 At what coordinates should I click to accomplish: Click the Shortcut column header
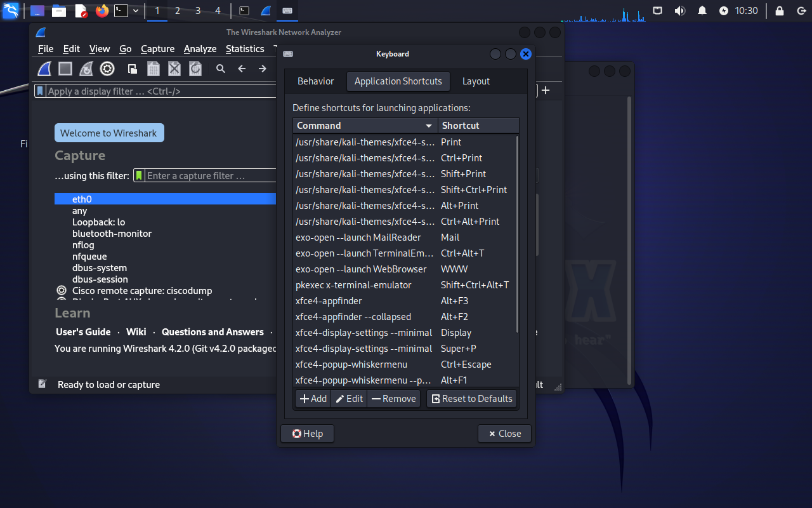pyautogui.click(x=478, y=126)
